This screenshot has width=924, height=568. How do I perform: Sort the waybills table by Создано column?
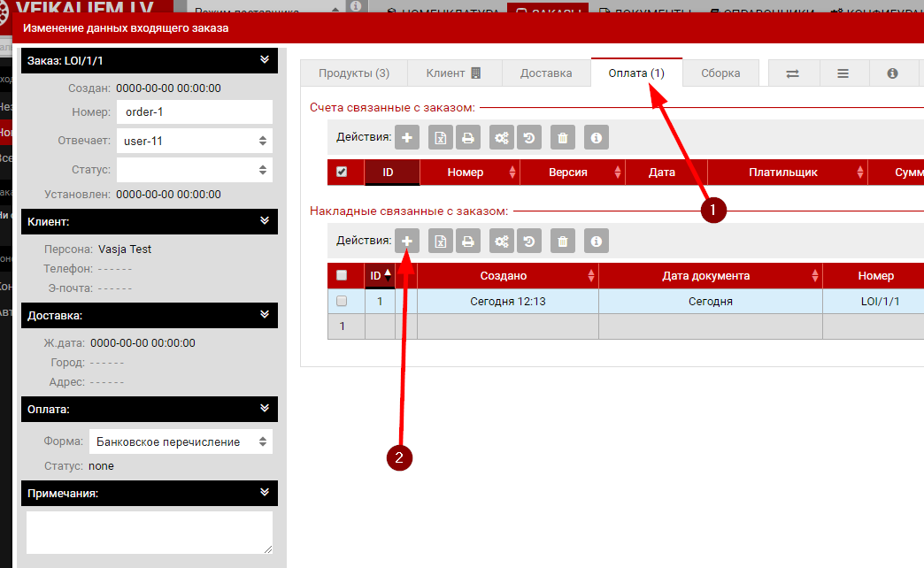point(503,276)
